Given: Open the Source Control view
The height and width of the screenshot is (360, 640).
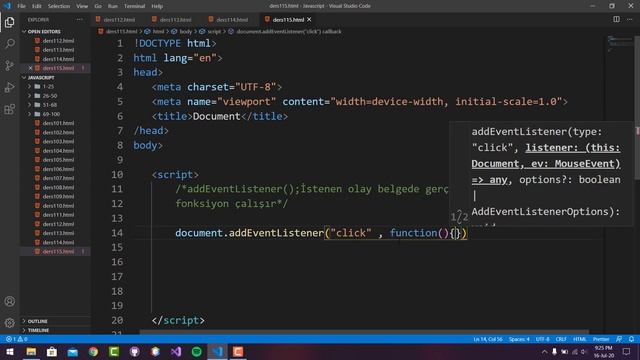Looking at the screenshot, I should (x=9, y=65).
